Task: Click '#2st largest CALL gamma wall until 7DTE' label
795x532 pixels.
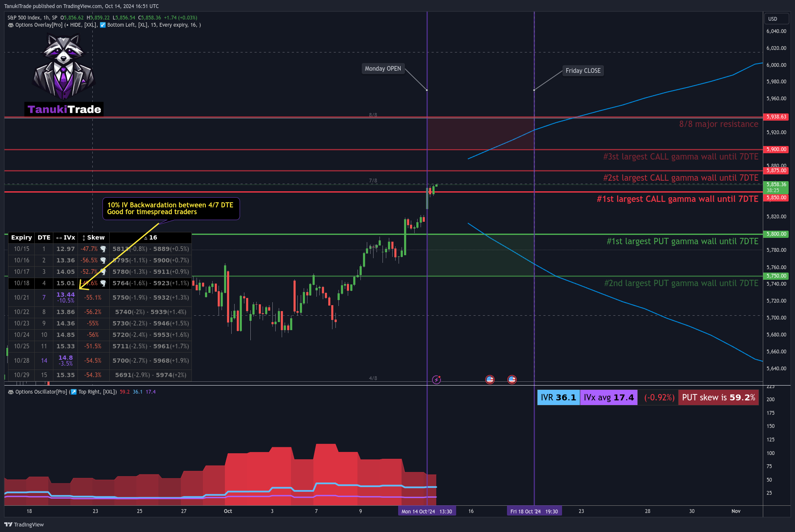Action: pos(680,178)
